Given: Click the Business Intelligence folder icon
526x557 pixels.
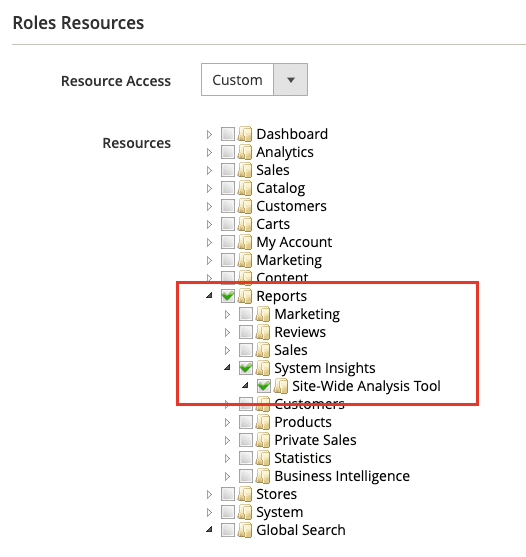Looking at the screenshot, I should 263,476.
